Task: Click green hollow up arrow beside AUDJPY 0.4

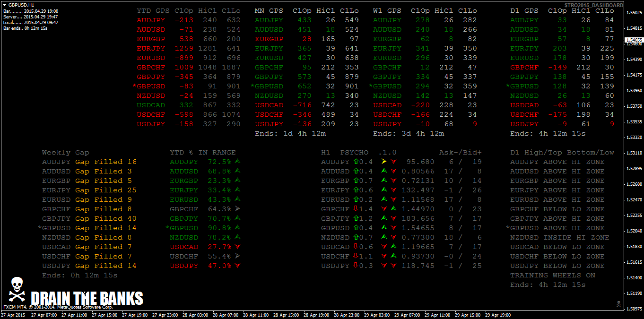Action: coord(356,162)
